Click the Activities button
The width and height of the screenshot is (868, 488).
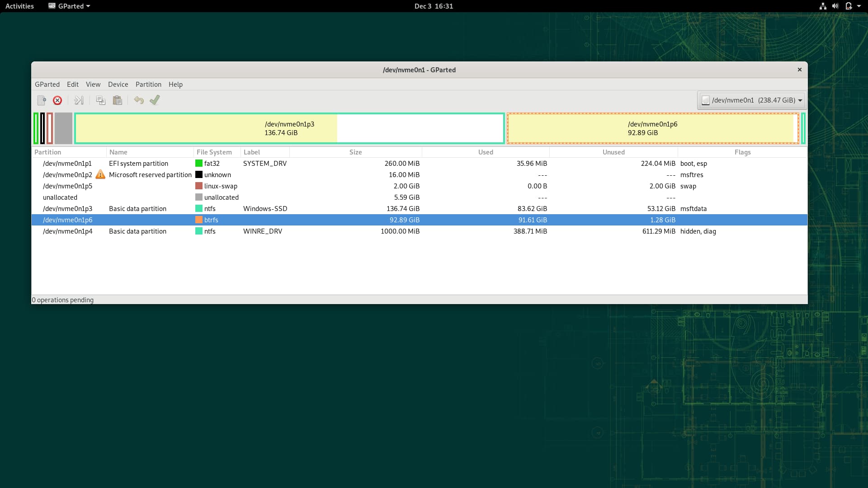coord(19,6)
